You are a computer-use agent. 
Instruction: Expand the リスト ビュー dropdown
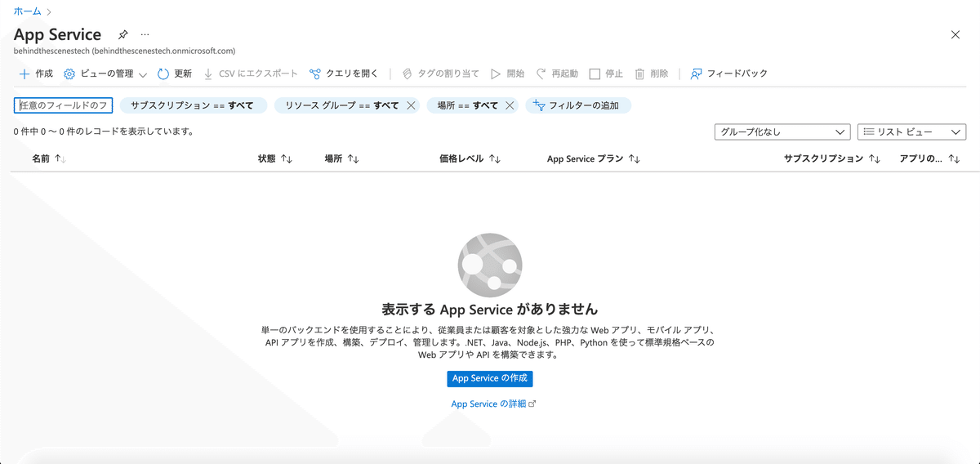click(911, 132)
